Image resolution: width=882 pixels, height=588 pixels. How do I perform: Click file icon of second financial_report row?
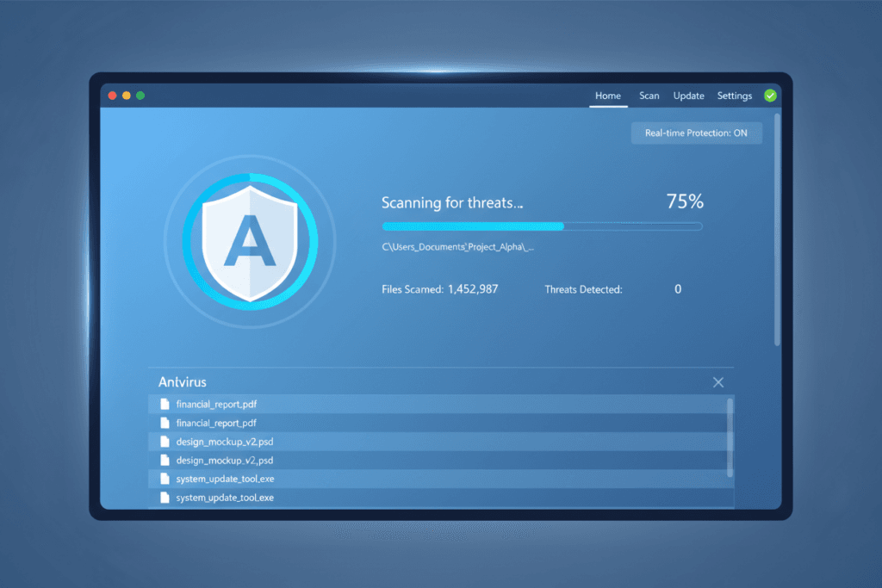(165, 422)
